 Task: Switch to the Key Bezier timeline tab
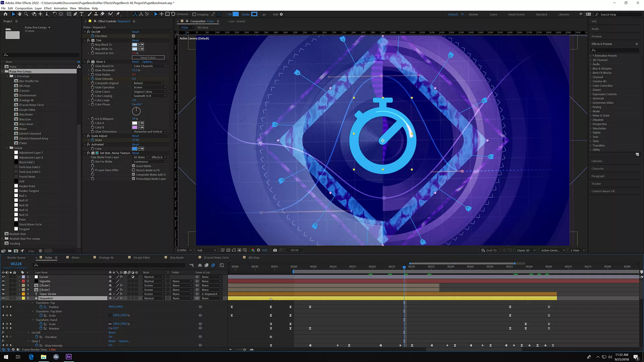177,257
